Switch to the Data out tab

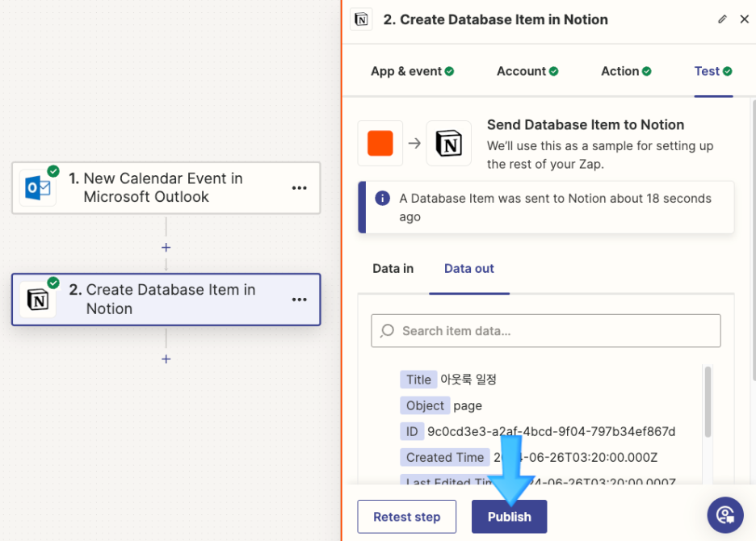[469, 269]
